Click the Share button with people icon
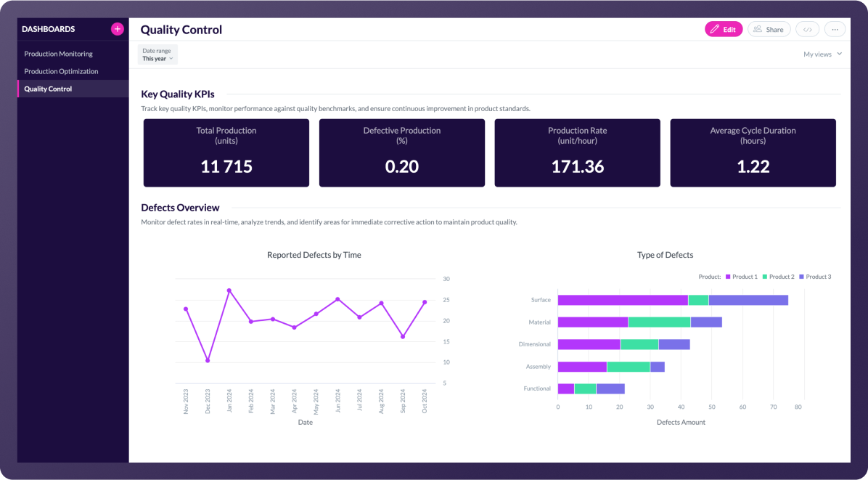The image size is (868, 480). 769,29
